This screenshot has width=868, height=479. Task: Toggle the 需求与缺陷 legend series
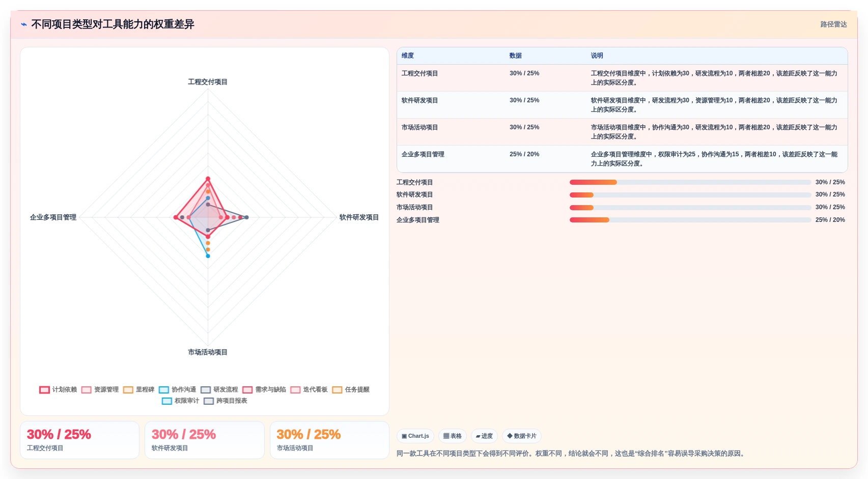[264, 389]
